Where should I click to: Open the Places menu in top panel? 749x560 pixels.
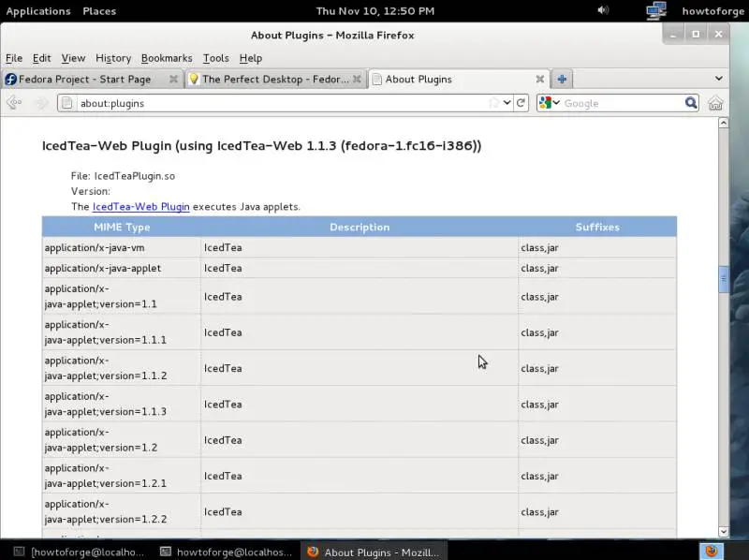(99, 11)
